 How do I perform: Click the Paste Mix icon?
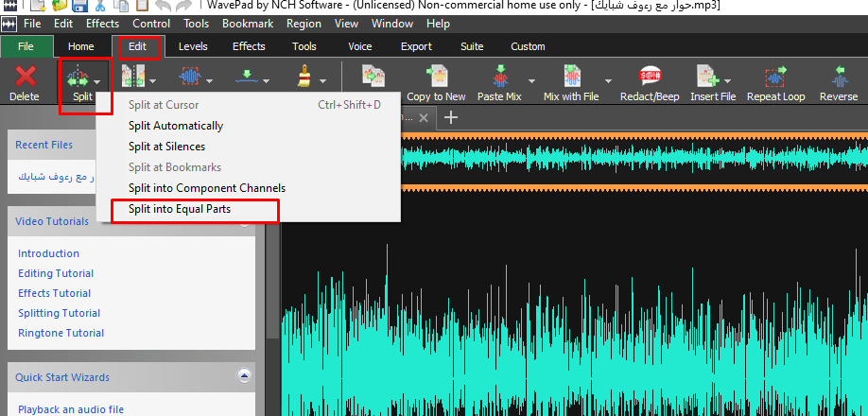pyautogui.click(x=500, y=77)
